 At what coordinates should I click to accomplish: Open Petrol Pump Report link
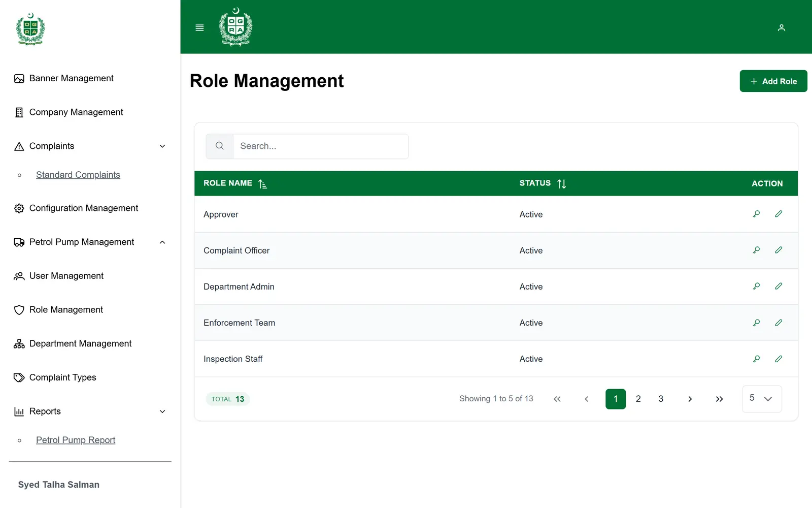(76, 440)
